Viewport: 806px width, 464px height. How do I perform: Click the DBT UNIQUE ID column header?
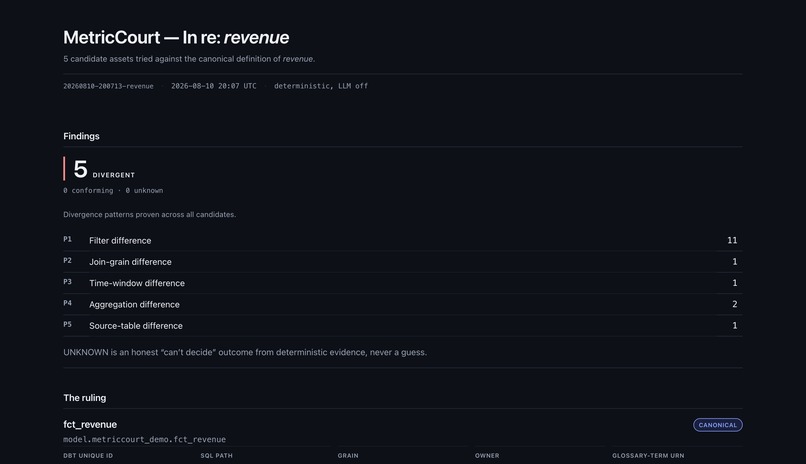tap(88, 456)
